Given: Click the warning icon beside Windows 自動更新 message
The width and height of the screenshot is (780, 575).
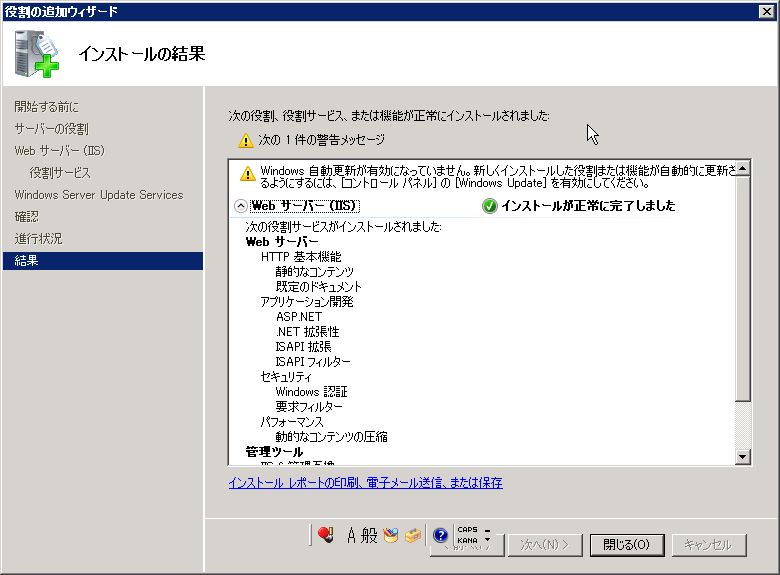Looking at the screenshot, I should [247, 174].
